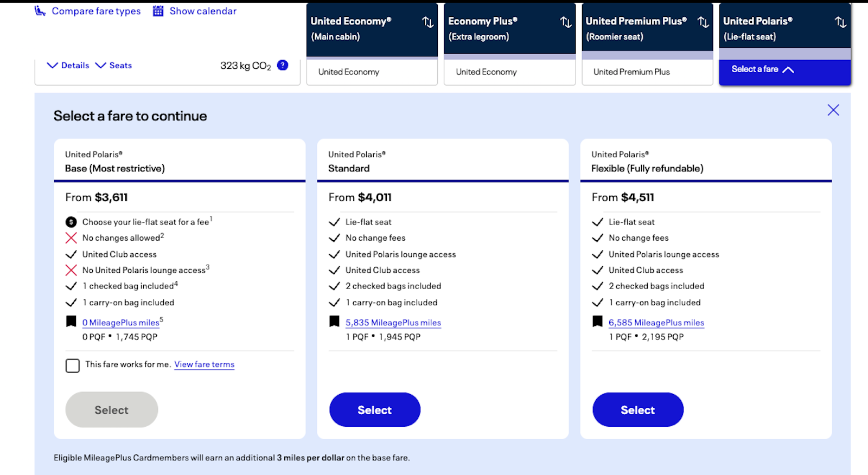Click bookmark icon beside 6,585 MileagePlus miles
868x475 pixels.
coord(597,322)
